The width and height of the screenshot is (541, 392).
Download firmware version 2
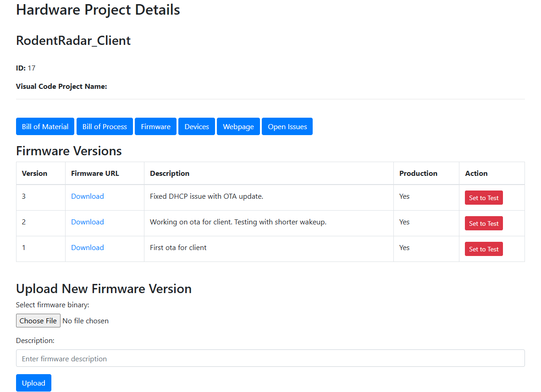click(x=87, y=222)
